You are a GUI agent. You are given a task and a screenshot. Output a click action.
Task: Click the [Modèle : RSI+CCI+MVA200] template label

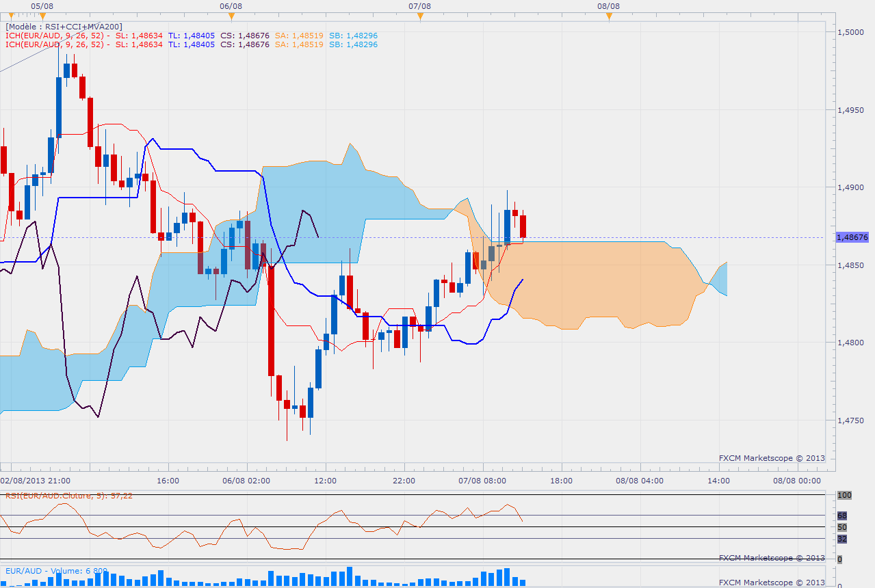(64, 27)
